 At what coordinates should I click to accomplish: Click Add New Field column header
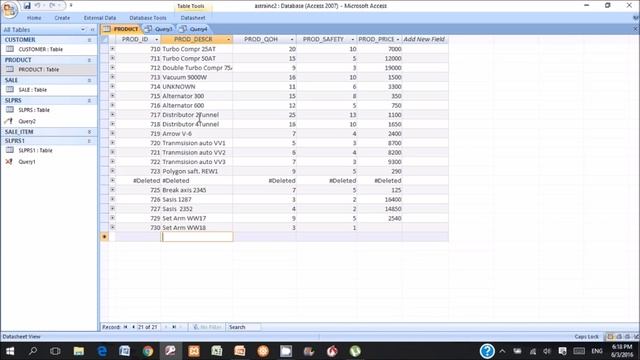click(424, 40)
